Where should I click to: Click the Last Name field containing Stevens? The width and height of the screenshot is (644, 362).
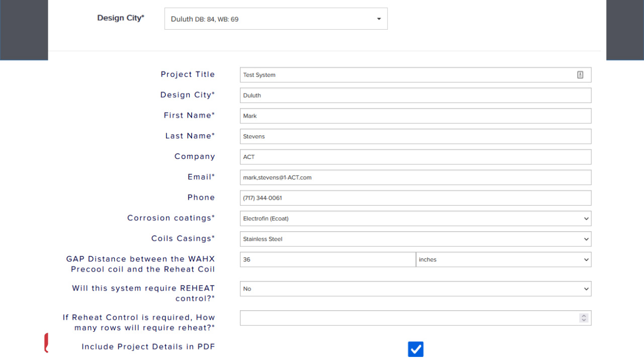pyautogui.click(x=416, y=136)
